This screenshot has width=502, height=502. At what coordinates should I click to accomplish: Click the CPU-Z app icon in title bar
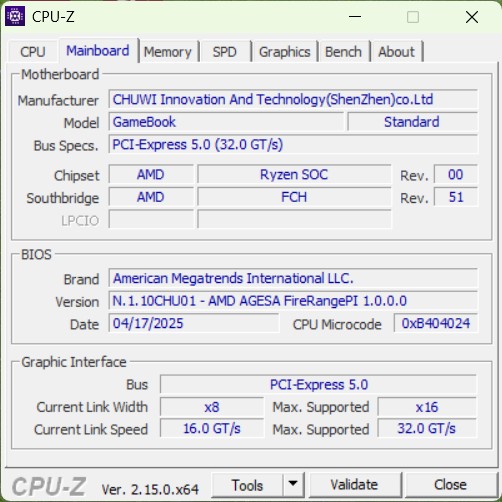(x=15, y=16)
